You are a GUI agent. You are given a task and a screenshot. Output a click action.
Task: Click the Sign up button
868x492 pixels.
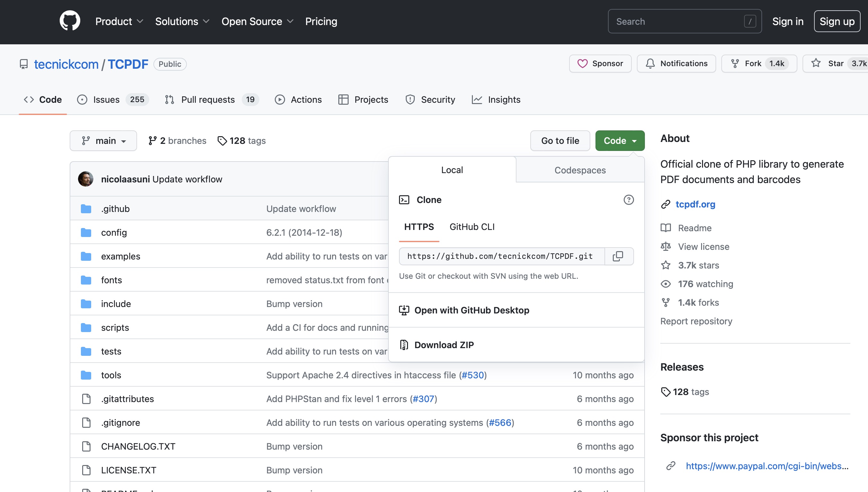click(837, 21)
